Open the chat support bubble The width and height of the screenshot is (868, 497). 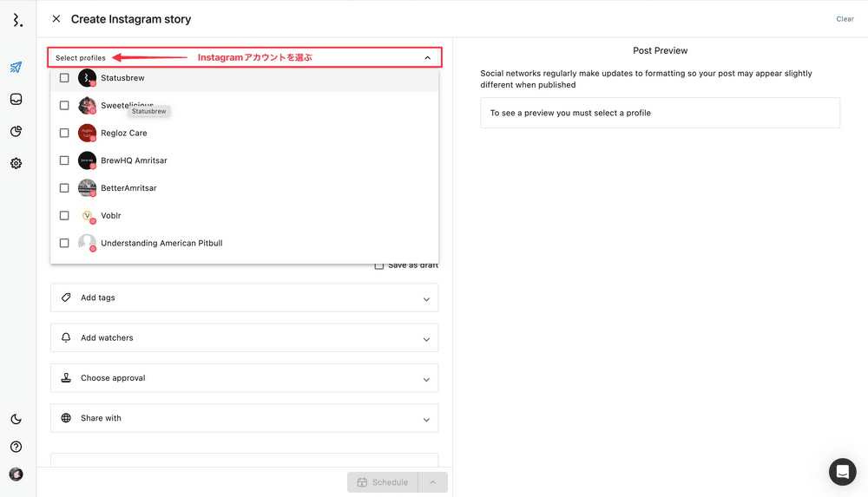tap(842, 472)
